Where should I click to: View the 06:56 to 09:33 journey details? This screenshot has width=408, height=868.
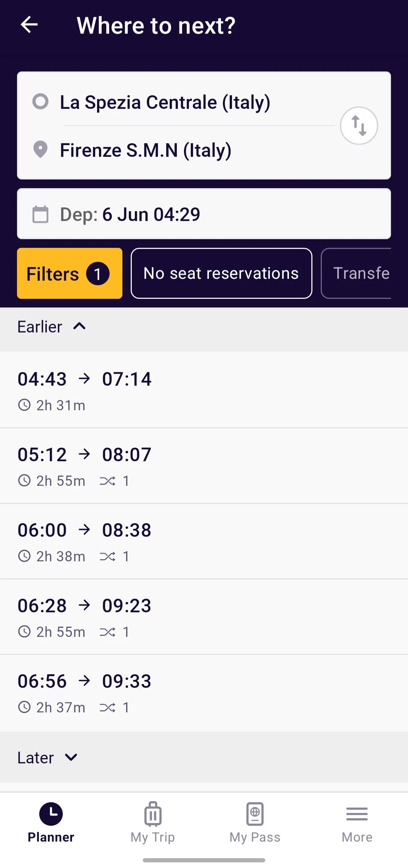click(x=204, y=692)
